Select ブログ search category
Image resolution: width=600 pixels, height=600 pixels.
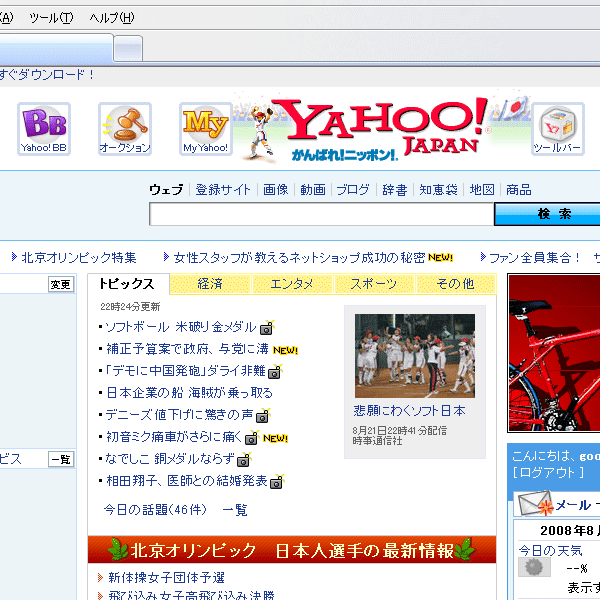(353, 189)
